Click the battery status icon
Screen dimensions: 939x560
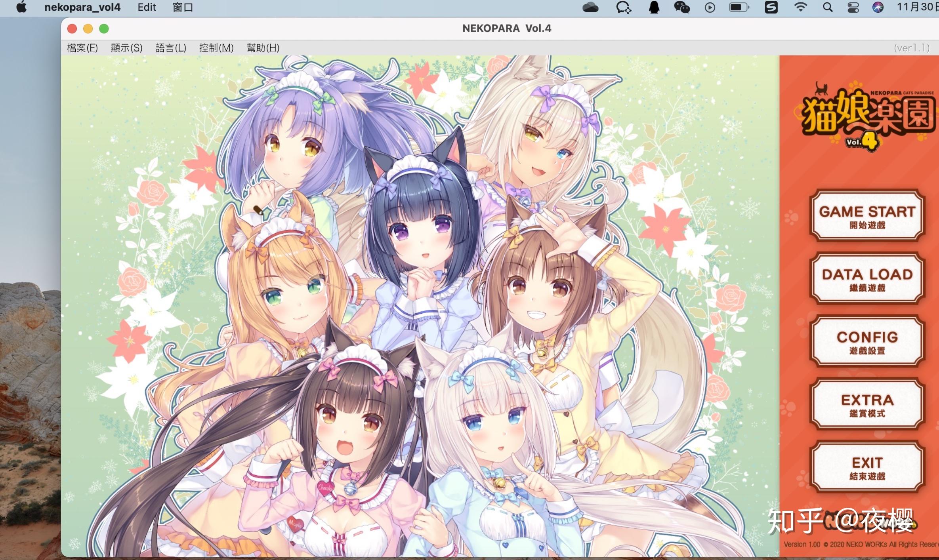pyautogui.click(x=739, y=7)
